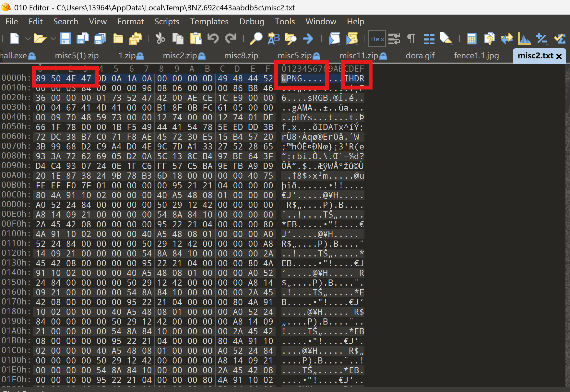Viewport: 570px width, 392px height.
Task: Click the sRGB text in ASCII column
Action: [x=318, y=98]
